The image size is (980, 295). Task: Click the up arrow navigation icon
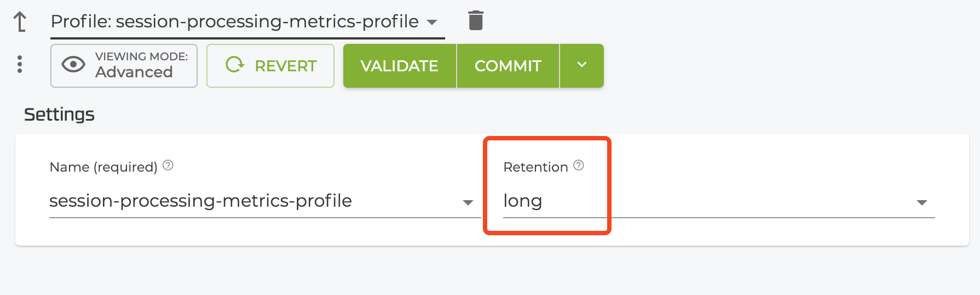click(x=20, y=22)
